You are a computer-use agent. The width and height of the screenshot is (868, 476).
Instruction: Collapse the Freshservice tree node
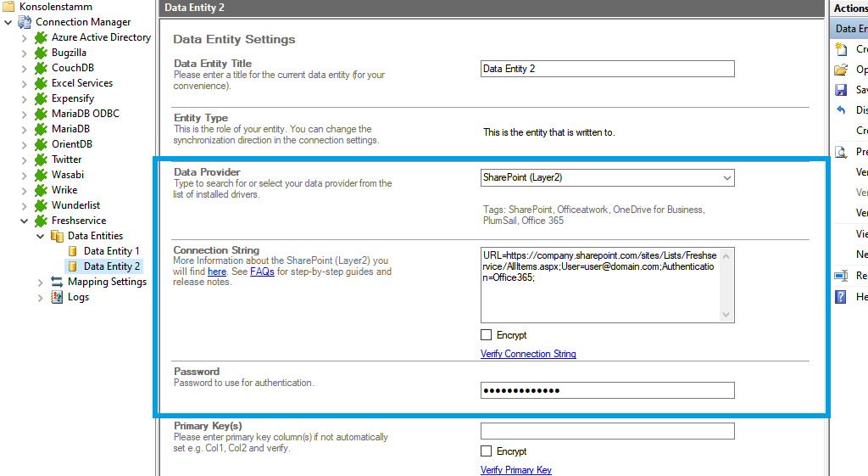coord(24,221)
